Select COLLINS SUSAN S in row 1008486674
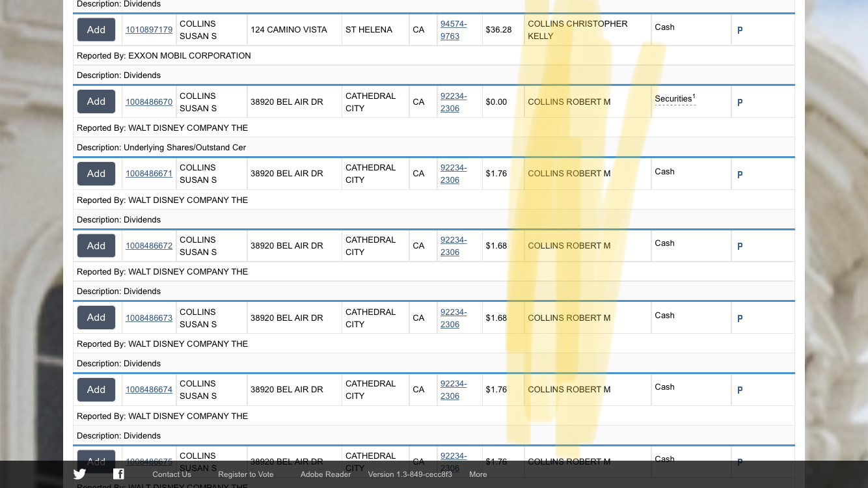The height and width of the screenshot is (488, 868). pos(198,390)
